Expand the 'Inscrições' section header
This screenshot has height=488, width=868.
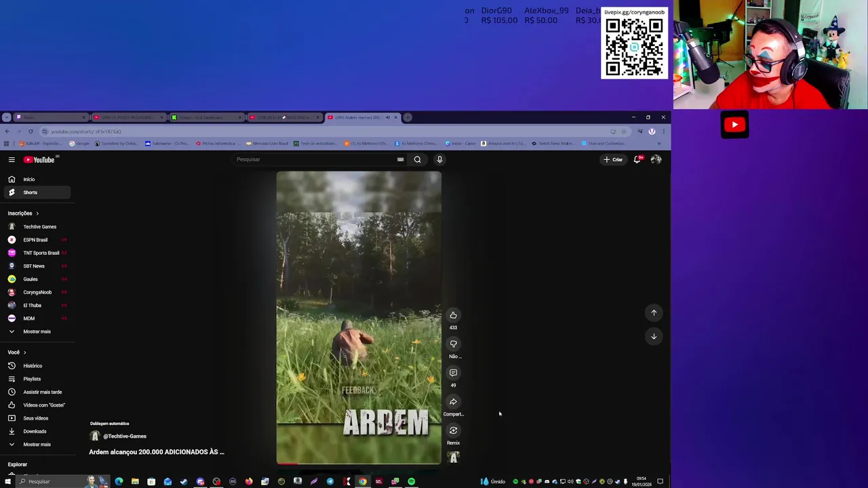tap(24, 213)
